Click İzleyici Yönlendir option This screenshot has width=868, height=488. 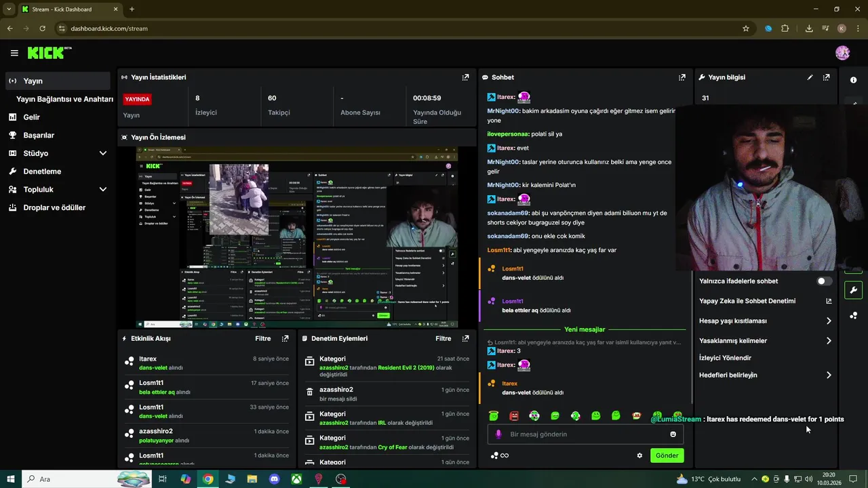click(725, 358)
